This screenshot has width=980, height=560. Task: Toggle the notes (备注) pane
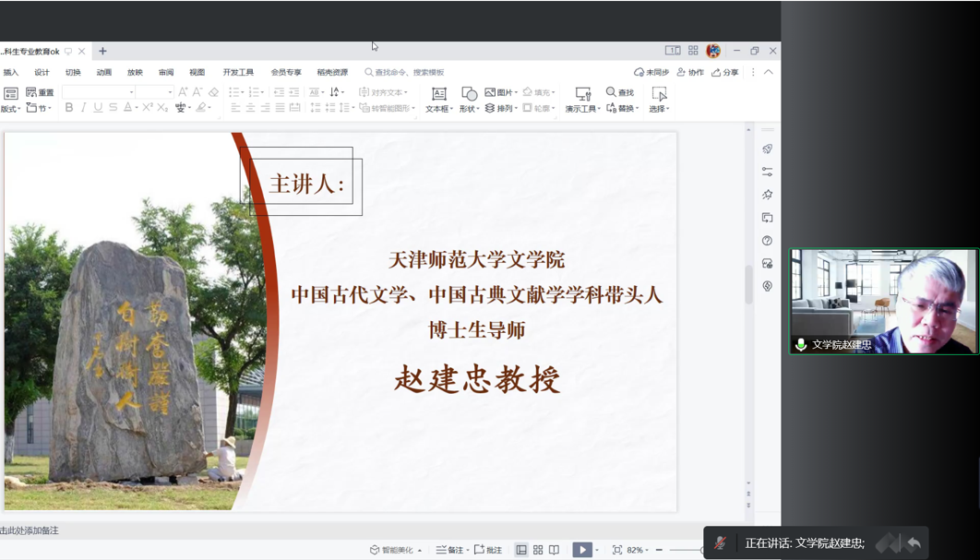450,550
